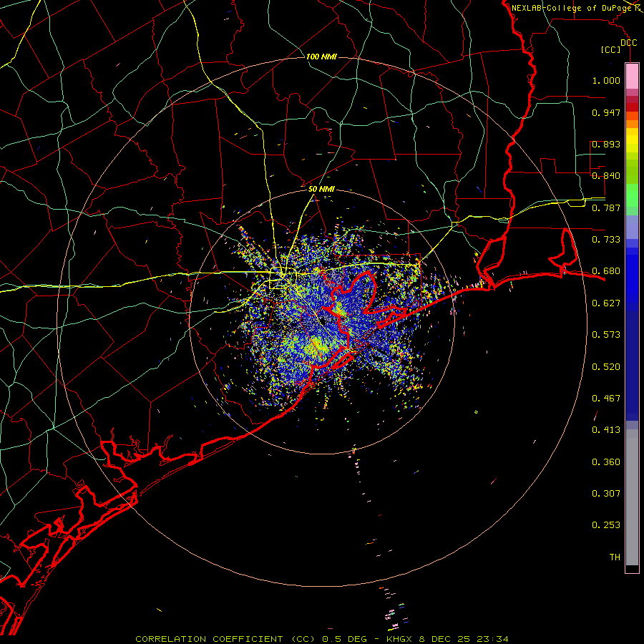
Task: Click the 1.000 scale value
Action: pyautogui.click(x=606, y=80)
